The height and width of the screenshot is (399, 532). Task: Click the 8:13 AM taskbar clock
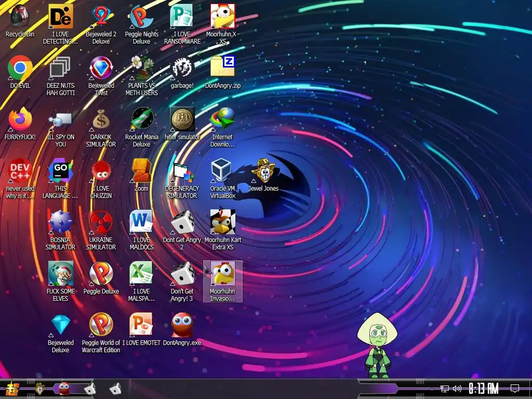484,389
